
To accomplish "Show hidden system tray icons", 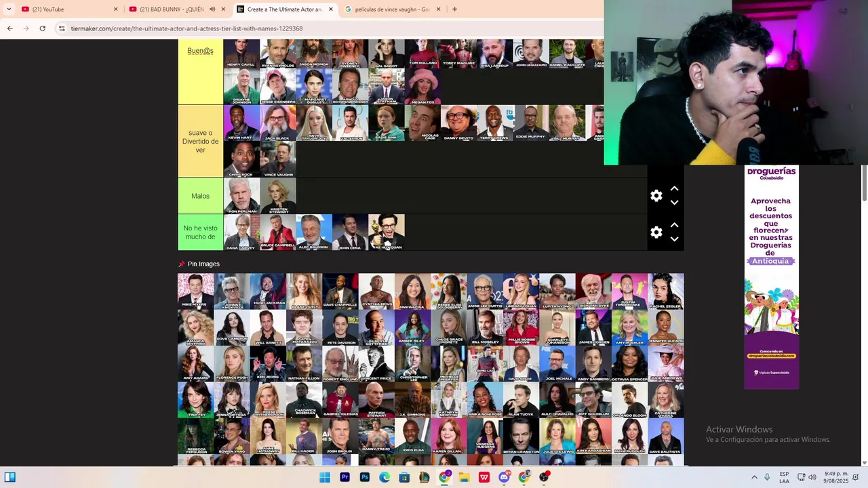I will pyautogui.click(x=754, y=477).
